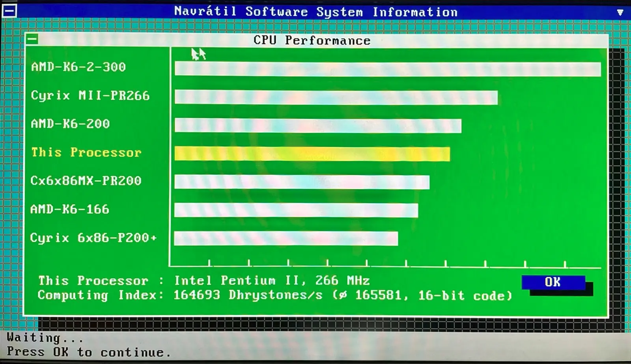Click the AMD-K6-2-300 performance bar
The image size is (631, 364).
[x=388, y=69]
